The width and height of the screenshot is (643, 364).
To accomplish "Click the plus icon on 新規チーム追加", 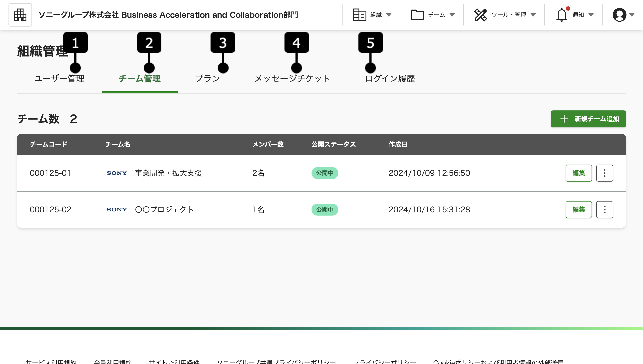I will [564, 119].
